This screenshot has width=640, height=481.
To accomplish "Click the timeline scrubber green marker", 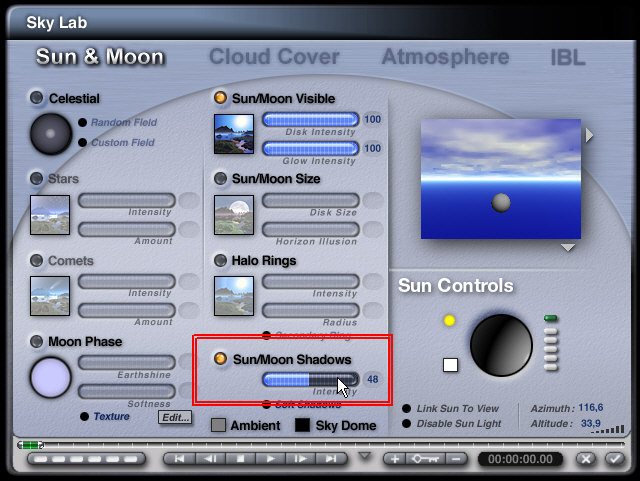I will [31, 445].
